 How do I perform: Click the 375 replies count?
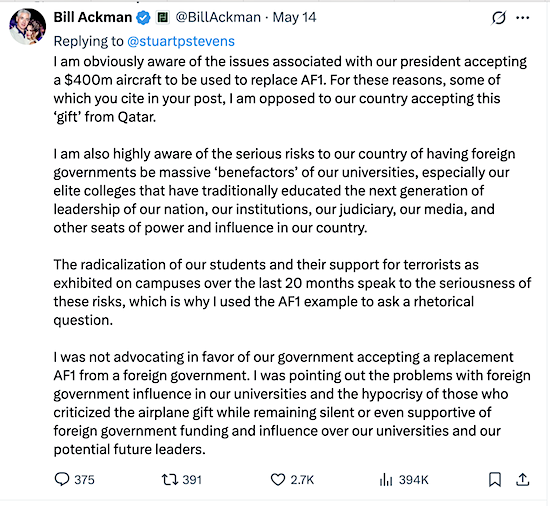(x=84, y=479)
